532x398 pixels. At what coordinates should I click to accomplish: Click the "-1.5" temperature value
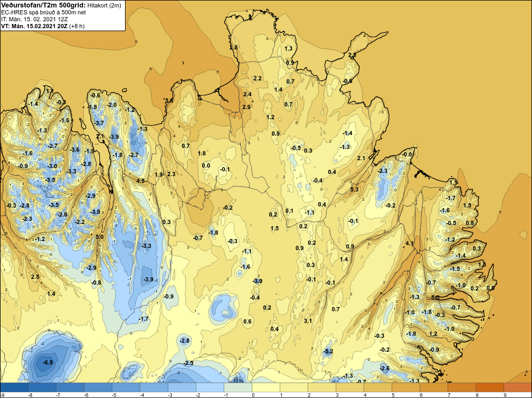coord(455,269)
